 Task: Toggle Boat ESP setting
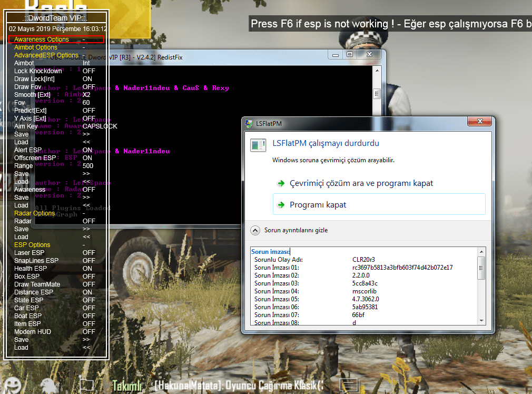click(56, 316)
